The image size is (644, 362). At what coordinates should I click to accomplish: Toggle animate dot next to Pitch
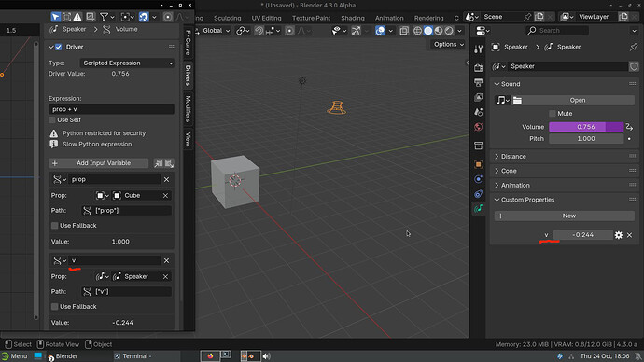[629, 139]
